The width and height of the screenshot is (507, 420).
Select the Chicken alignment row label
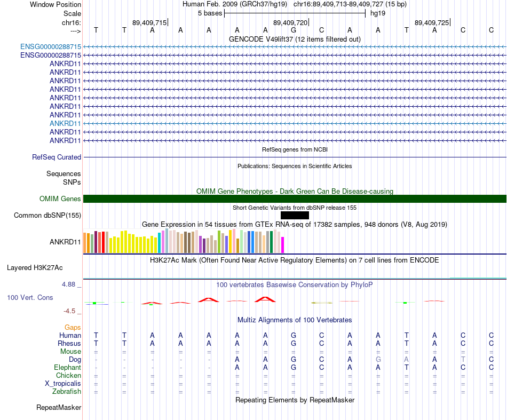click(x=68, y=375)
